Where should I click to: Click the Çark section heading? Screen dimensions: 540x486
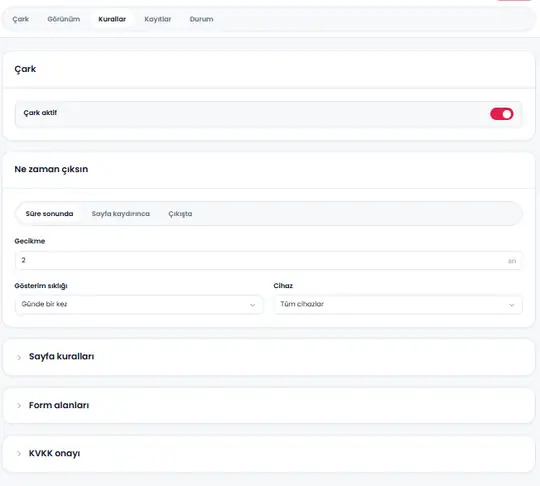tap(25, 69)
